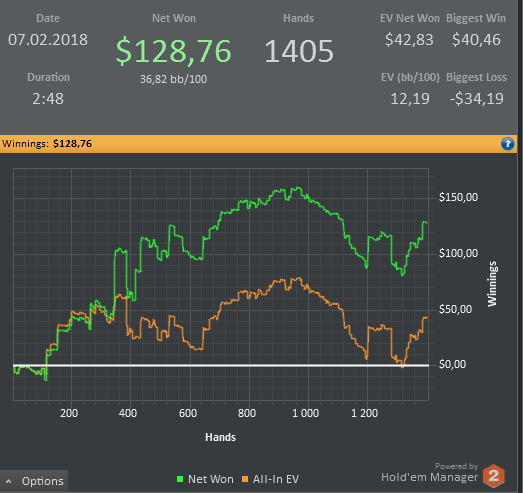
Task: Click the $100,00 axis label
Action: click(x=458, y=253)
